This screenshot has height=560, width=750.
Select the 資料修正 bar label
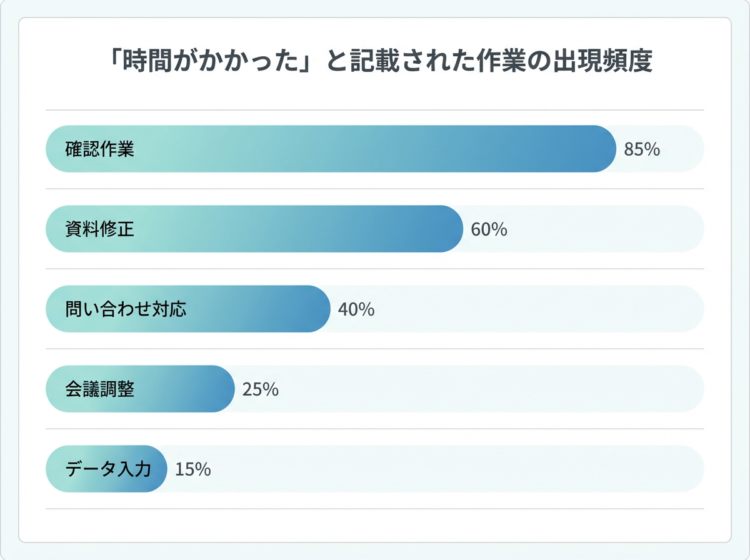point(100,229)
